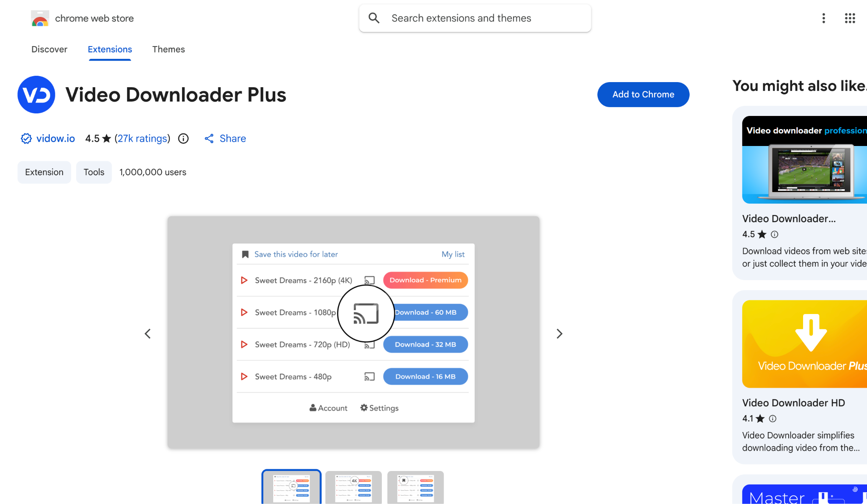This screenshot has height=504, width=867.
Task: Click the Chrome Web Store logo
Action: [40, 18]
